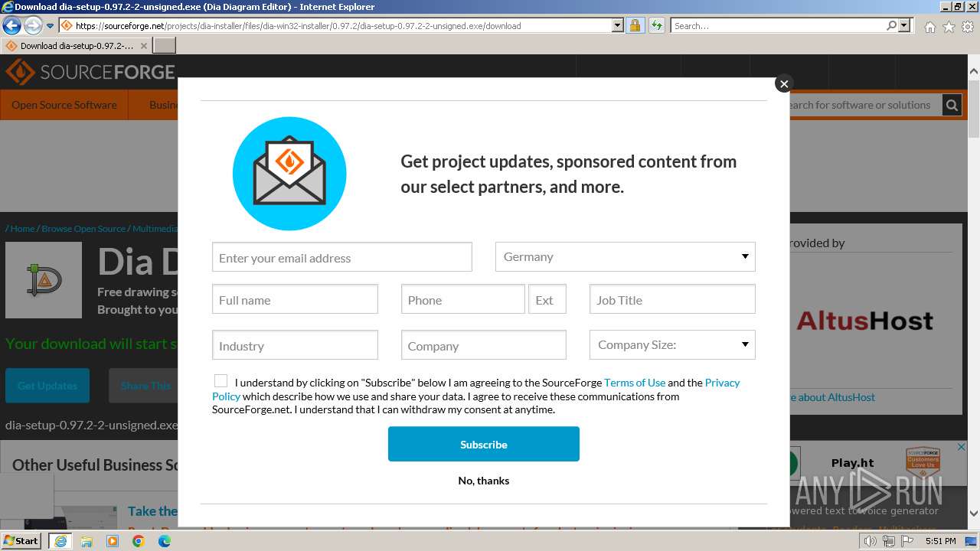Click the Full name field
Image resolution: width=980 pixels, height=551 pixels.
(295, 299)
